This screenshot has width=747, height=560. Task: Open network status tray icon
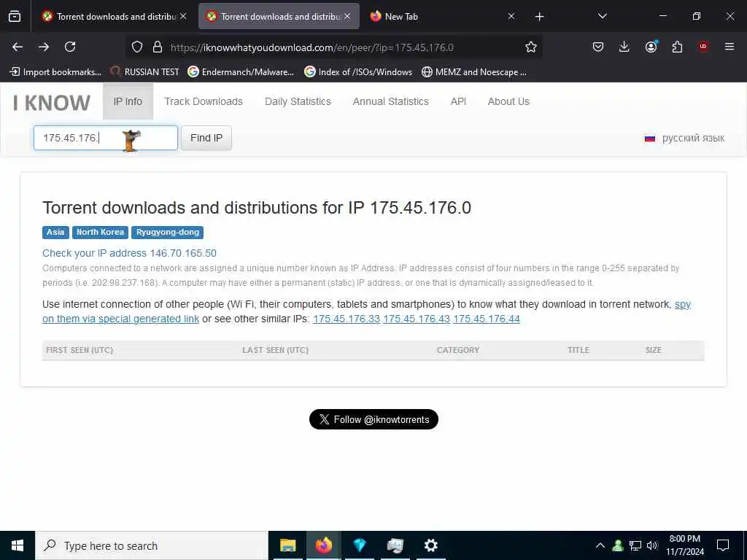[635, 545]
